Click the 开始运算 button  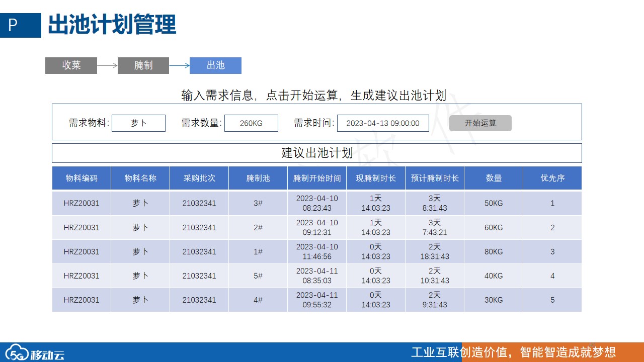point(480,123)
